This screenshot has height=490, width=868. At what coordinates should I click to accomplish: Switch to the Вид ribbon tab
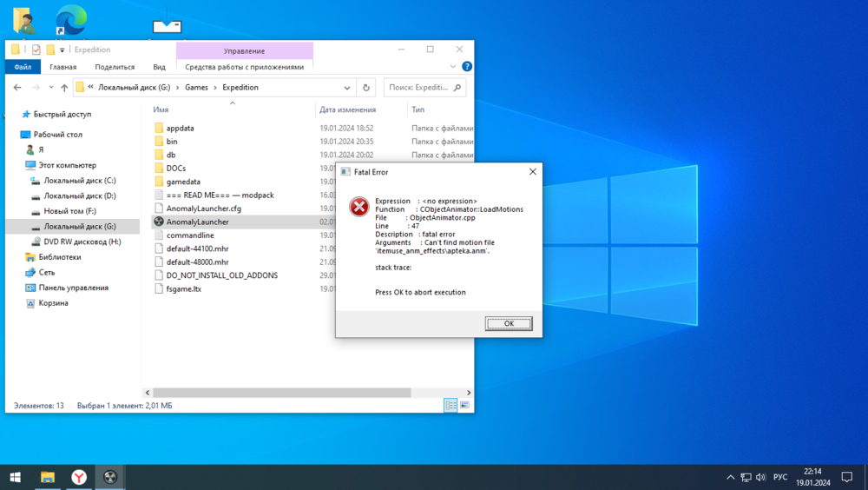(x=159, y=67)
